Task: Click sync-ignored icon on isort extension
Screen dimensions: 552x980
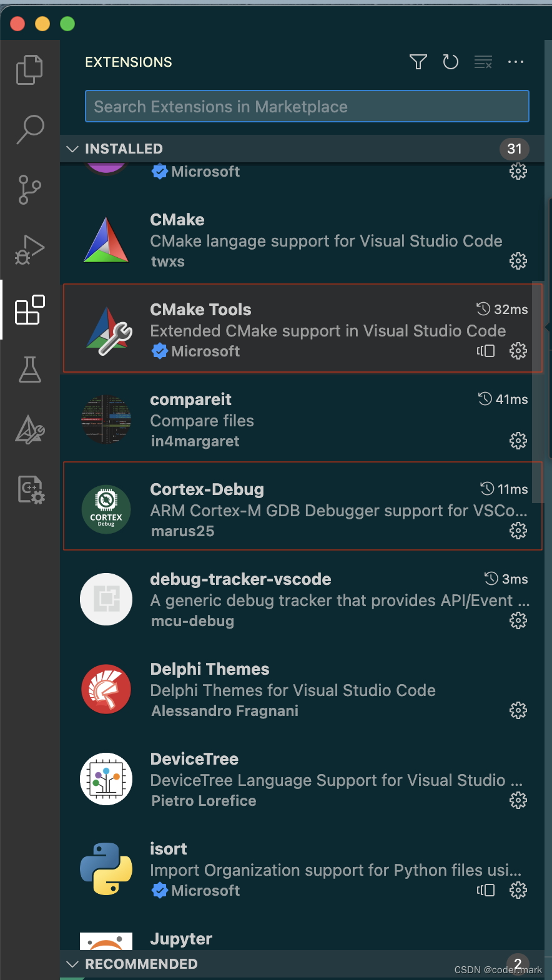Action: (x=486, y=890)
